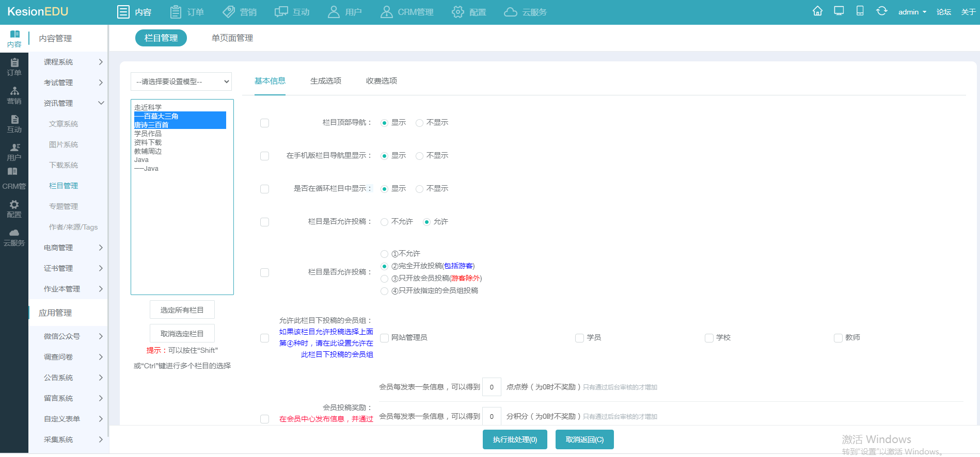Click 执行批处理(0) button
The image size is (980, 457).
[x=515, y=439]
